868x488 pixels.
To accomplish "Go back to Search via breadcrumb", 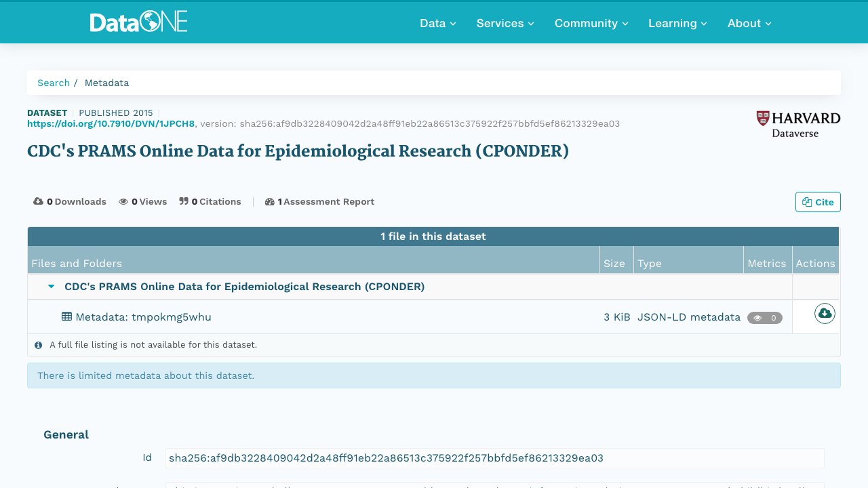I will click(54, 83).
